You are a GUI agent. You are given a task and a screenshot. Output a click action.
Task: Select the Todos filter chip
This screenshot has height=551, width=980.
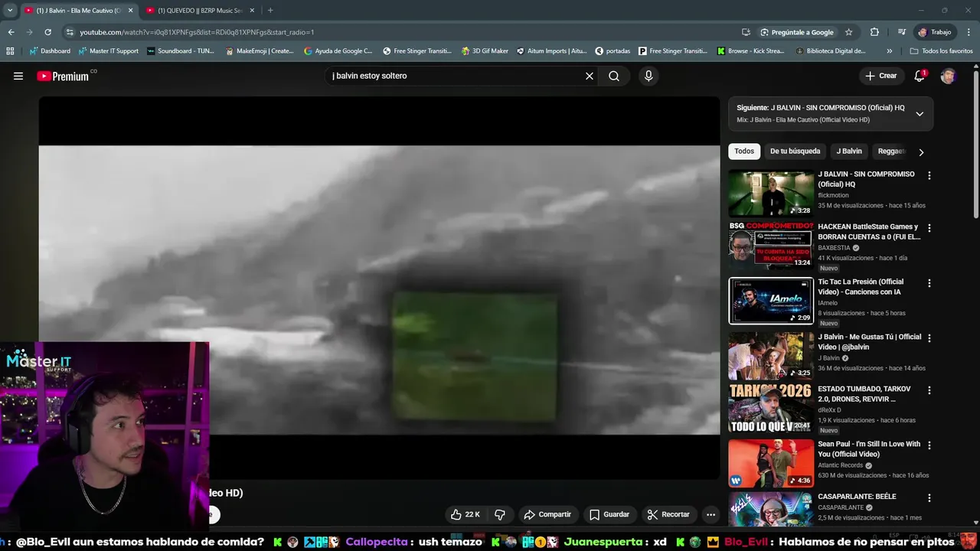click(744, 152)
